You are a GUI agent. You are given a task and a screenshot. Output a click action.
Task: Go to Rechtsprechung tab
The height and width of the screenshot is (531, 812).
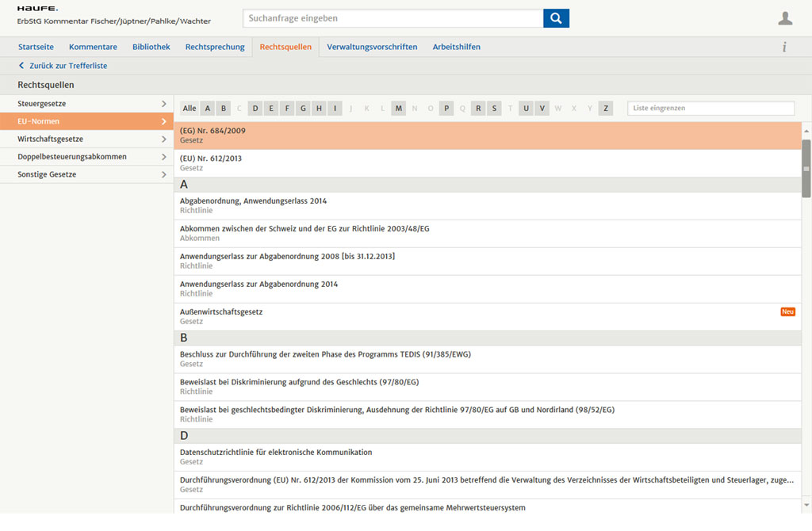[x=215, y=47]
